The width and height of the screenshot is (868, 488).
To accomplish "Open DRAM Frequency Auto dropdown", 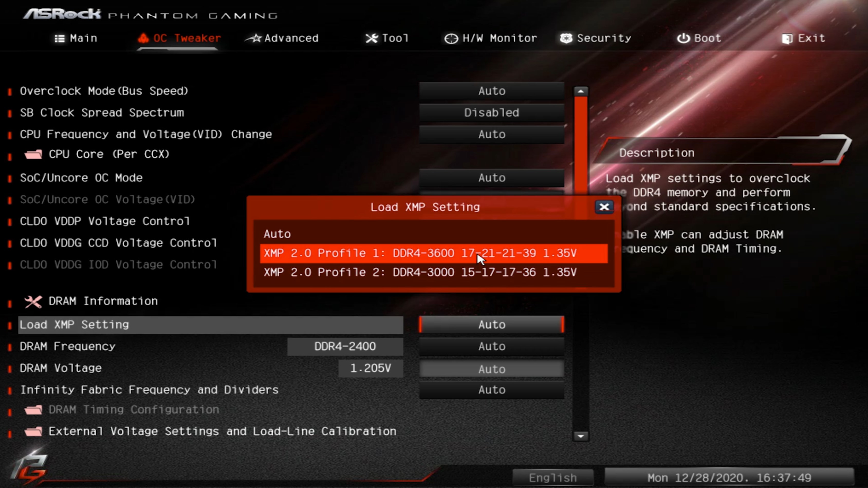I will 492,346.
